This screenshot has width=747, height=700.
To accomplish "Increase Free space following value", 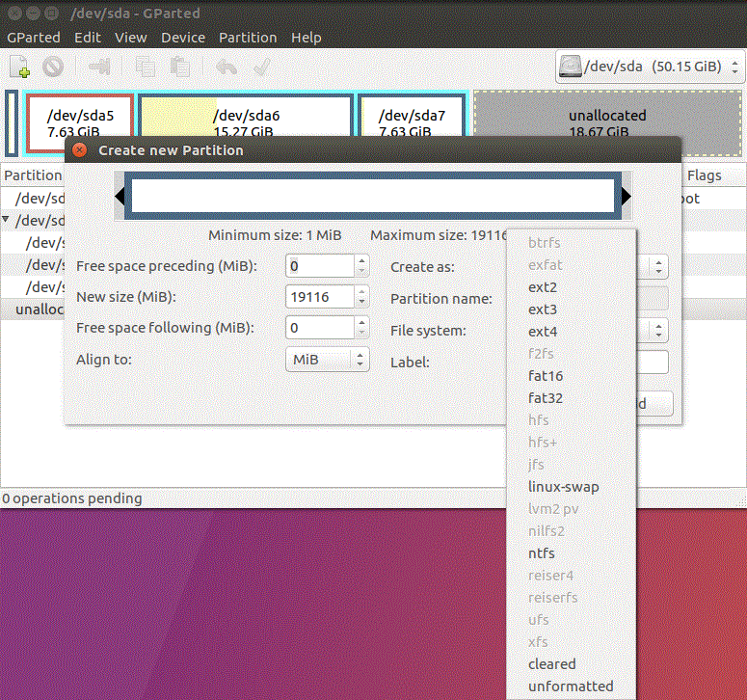I will pyautogui.click(x=361, y=323).
